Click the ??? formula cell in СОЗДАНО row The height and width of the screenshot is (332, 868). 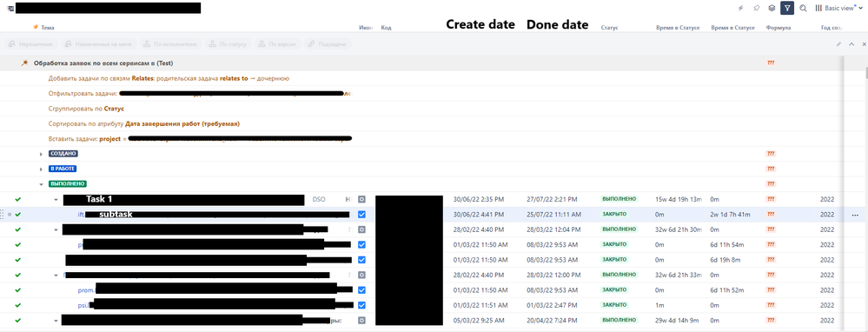[771, 154]
